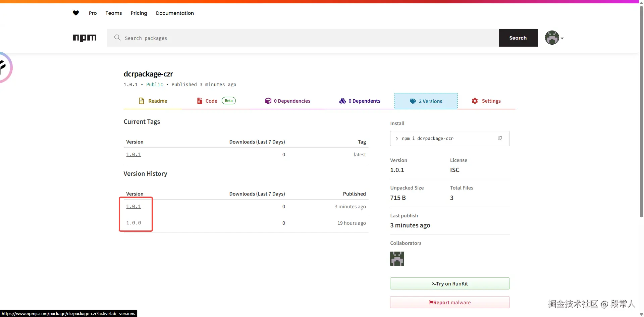The height and width of the screenshot is (317, 644).
Task: Click the red flag icon on Report malware
Action: [x=431, y=303]
